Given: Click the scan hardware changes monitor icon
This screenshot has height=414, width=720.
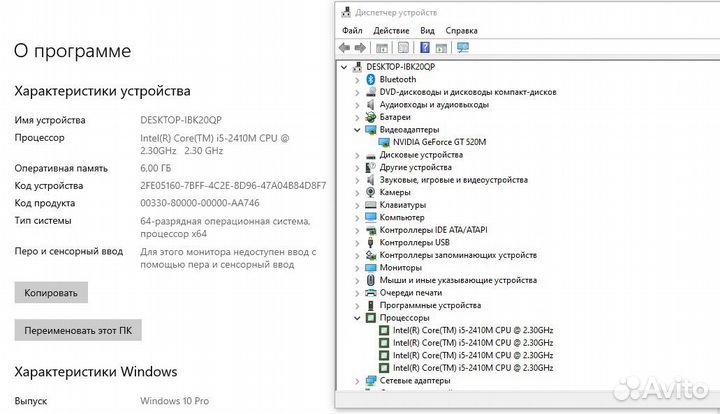Looking at the screenshot, I should 463,47.
